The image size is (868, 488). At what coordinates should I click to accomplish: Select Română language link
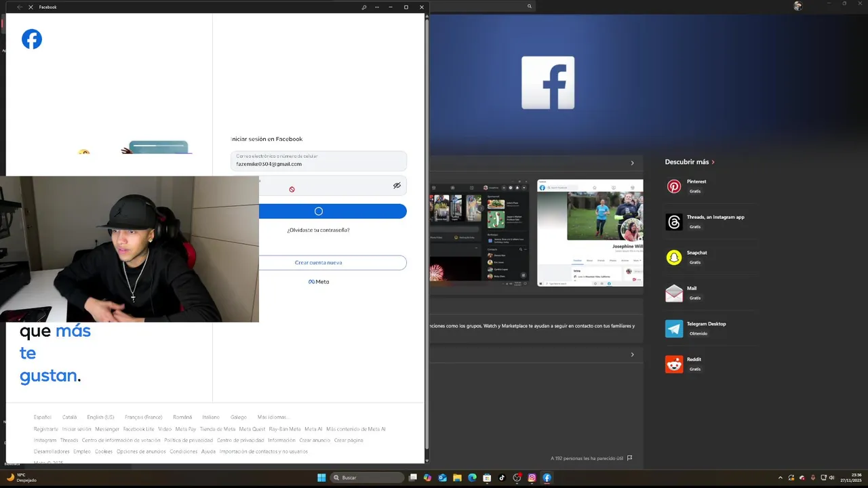tap(182, 418)
